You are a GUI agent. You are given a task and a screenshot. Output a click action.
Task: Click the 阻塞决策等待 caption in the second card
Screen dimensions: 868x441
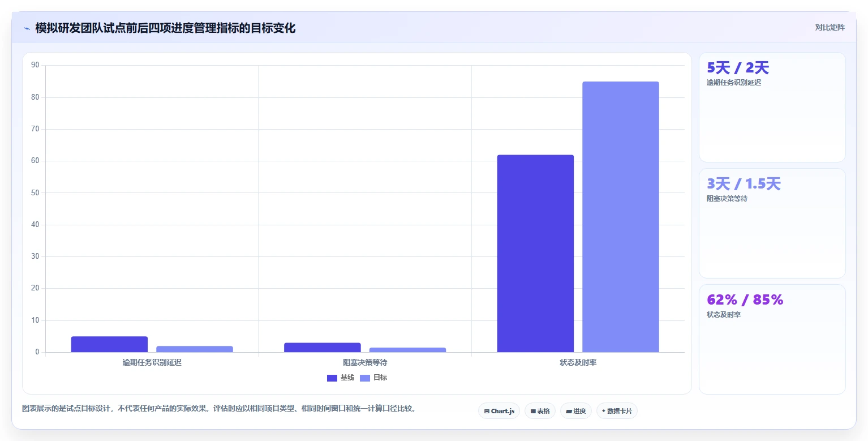pos(727,199)
